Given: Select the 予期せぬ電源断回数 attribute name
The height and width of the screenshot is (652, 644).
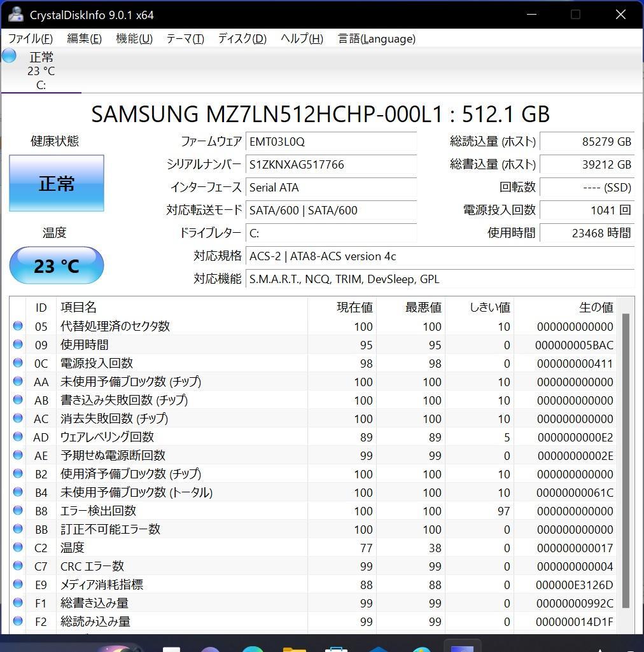Looking at the screenshot, I should (113, 455).
